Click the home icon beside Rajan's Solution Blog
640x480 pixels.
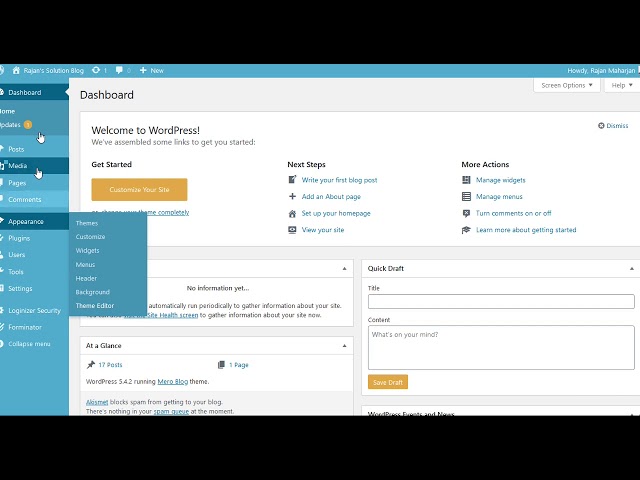click(16, 70)
